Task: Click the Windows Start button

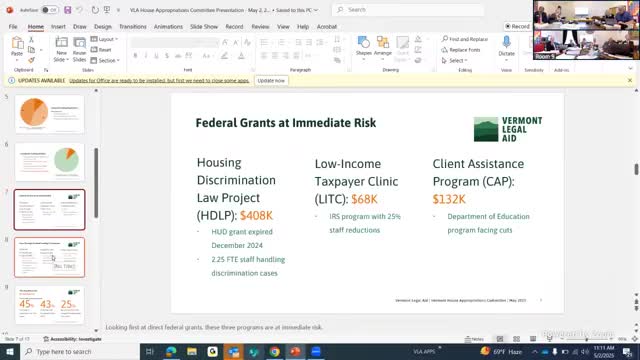Action: (x=10, y=351)
